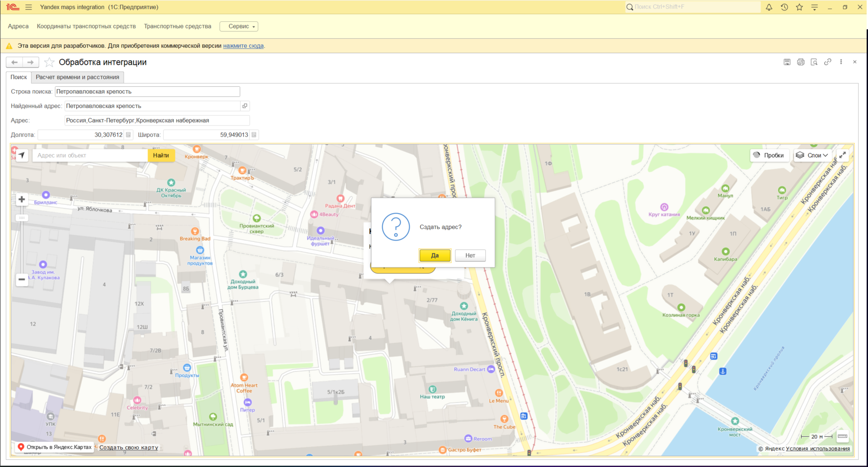868x467 pixels.
Task: Open the map ruler tool
Action: coord(842,436)
